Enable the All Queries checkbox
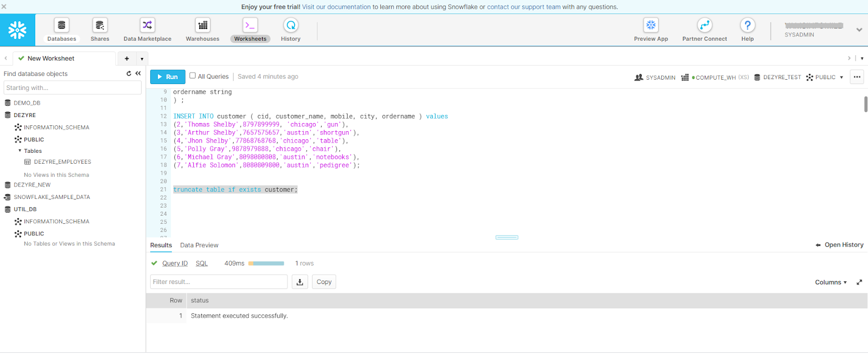This screenshot has height=355, width=868. [x=193, y=76]
